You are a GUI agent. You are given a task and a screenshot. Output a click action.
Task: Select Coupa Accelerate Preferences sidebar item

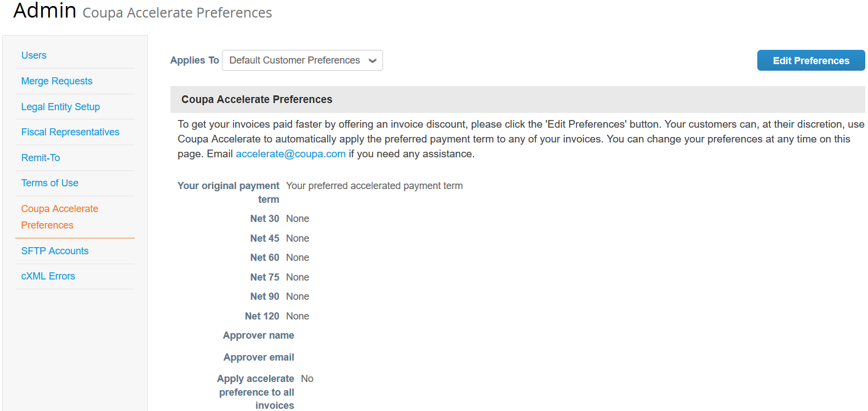tap(60, 217)
